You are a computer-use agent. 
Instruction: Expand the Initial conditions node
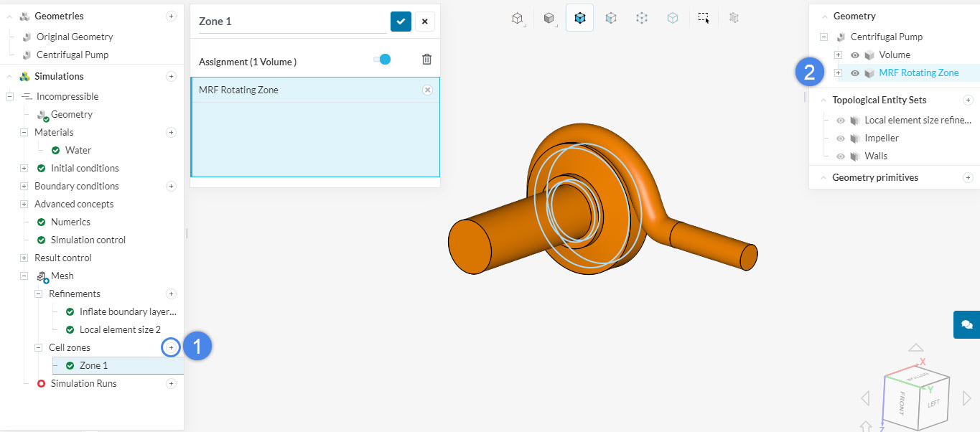coord(24,168)
